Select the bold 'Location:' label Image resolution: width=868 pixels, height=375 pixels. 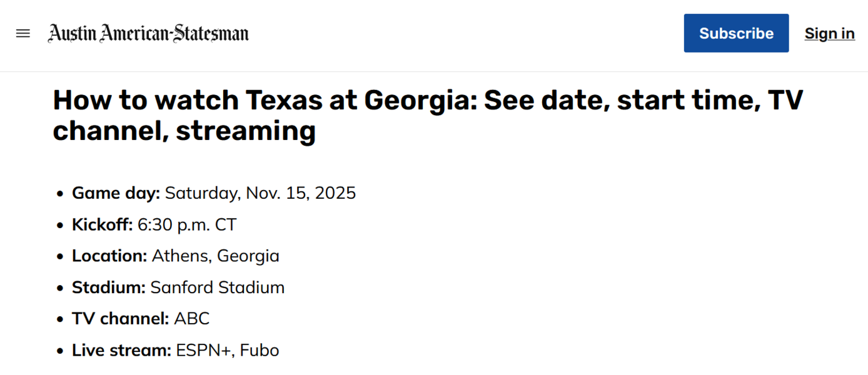[109, 256]
